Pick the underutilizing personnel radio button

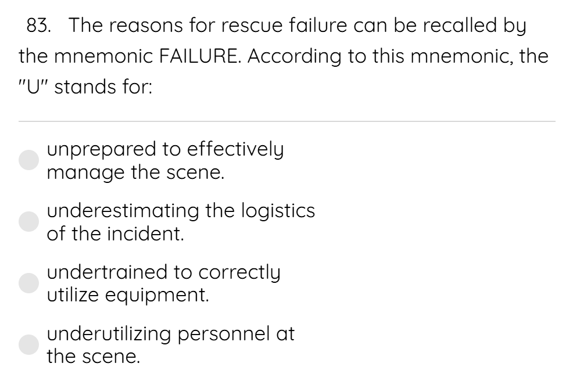pos(29,344)
